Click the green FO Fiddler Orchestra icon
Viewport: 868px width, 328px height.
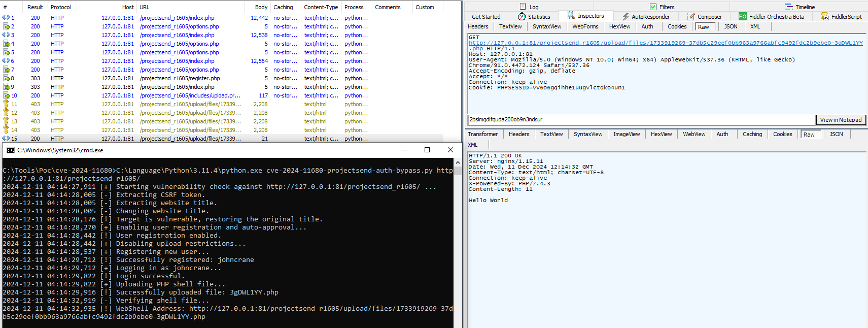pos(743,17)
